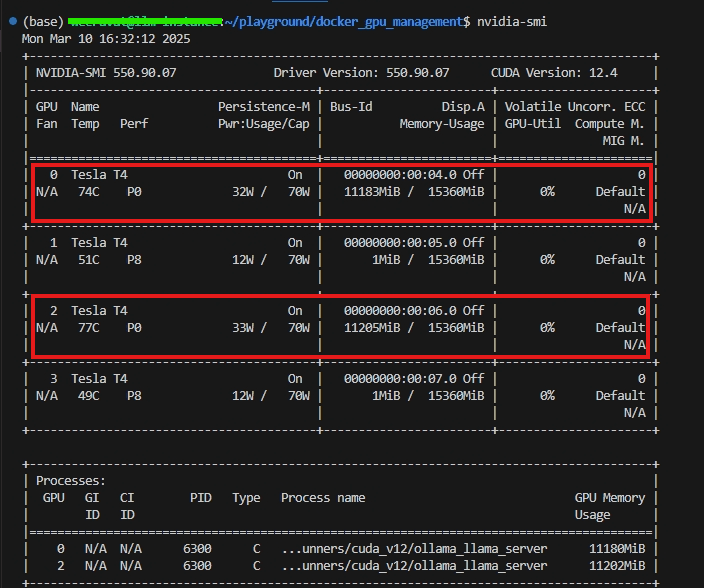The height and width of the screenshot is (588, 704).
Task: Click the 'PID' column header
Action: (x=201, y=498)
